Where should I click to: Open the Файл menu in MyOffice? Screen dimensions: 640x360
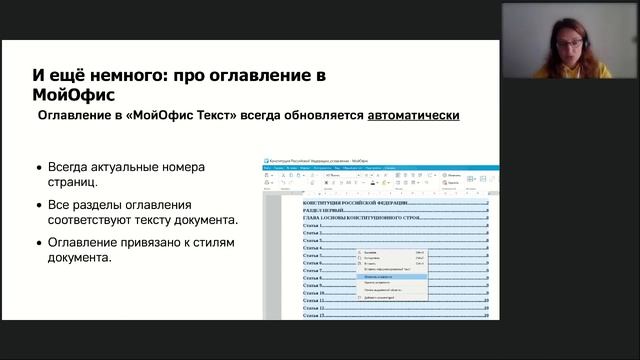267,168
